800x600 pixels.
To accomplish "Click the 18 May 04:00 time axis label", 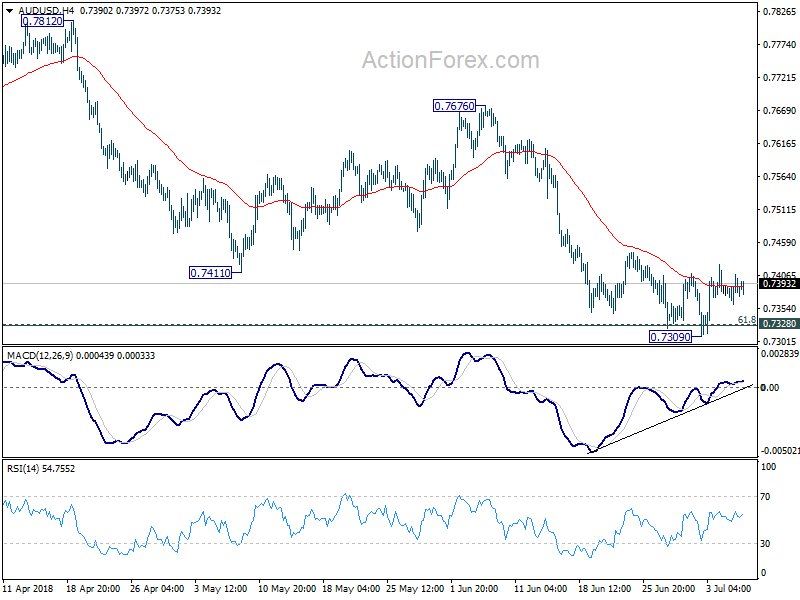I will pos(349,588).
